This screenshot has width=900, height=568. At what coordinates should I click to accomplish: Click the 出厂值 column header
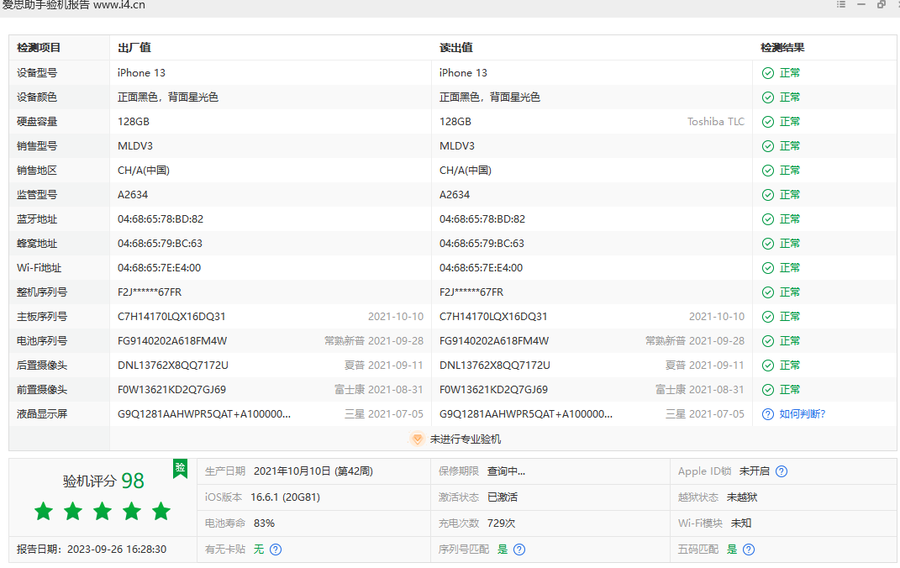coord(134,48)
